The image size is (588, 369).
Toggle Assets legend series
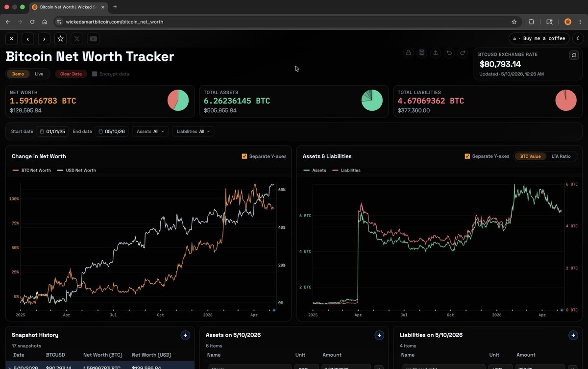(x=315, y=171)
